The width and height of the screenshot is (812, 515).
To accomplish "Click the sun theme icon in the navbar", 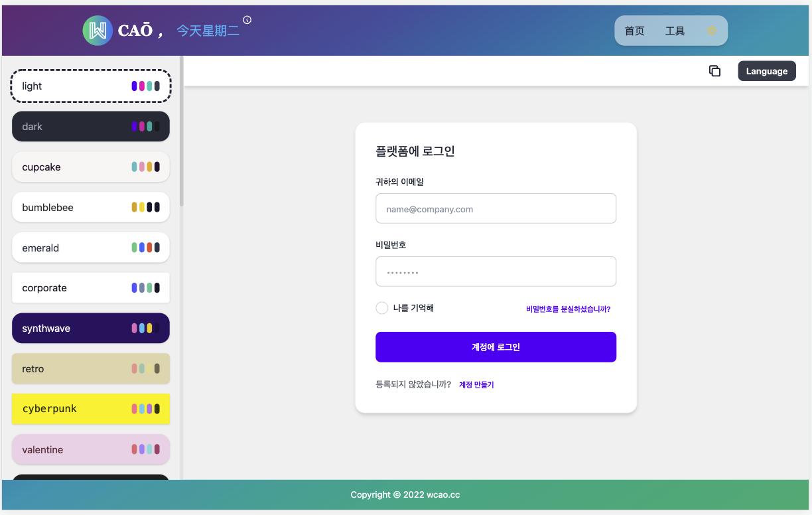I will pyautogui.click(x=711, y=31).
